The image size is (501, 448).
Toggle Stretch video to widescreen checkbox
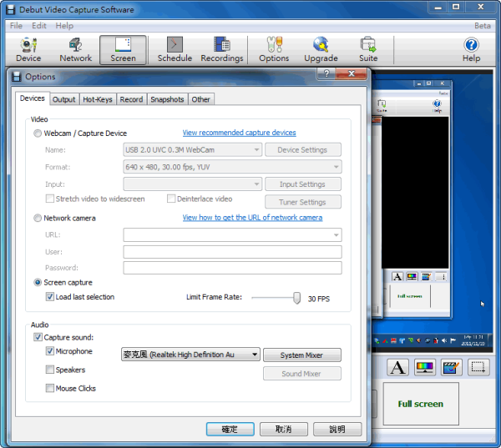point(50,199)
